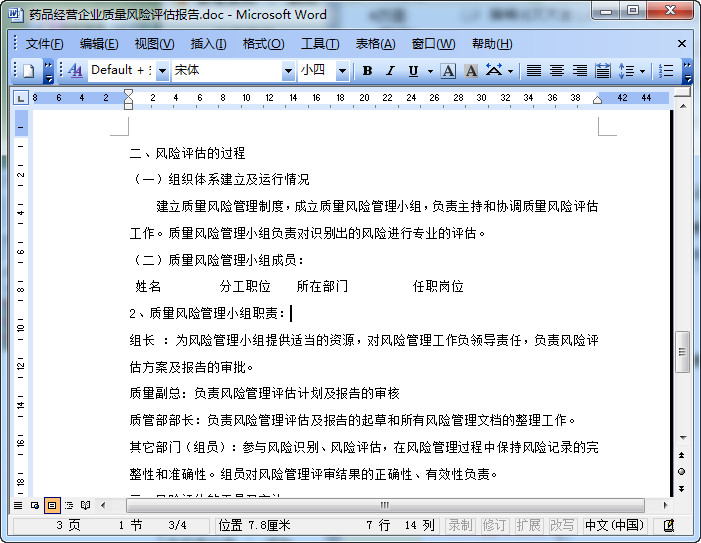Open character scaling dropdown arrow
The image size is (701, 543).
(511, 71)
